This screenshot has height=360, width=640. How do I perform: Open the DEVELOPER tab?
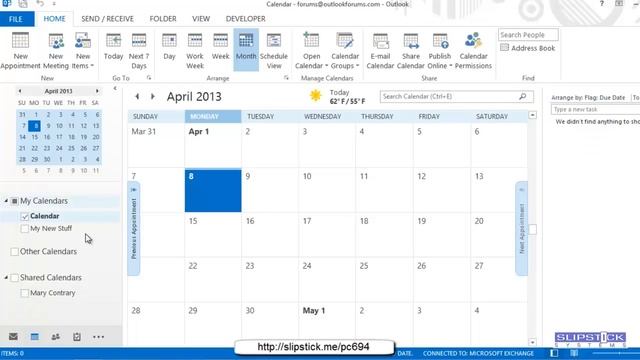(x=245, y=19)
